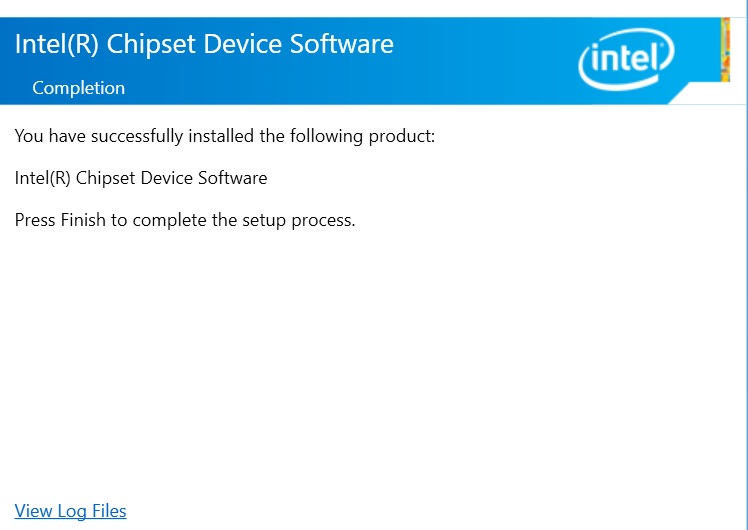Image resolution: width=748 pixels, height=530 pixels.
Task: Click the word "Log" in the bottom link
Action: [72, 511]
